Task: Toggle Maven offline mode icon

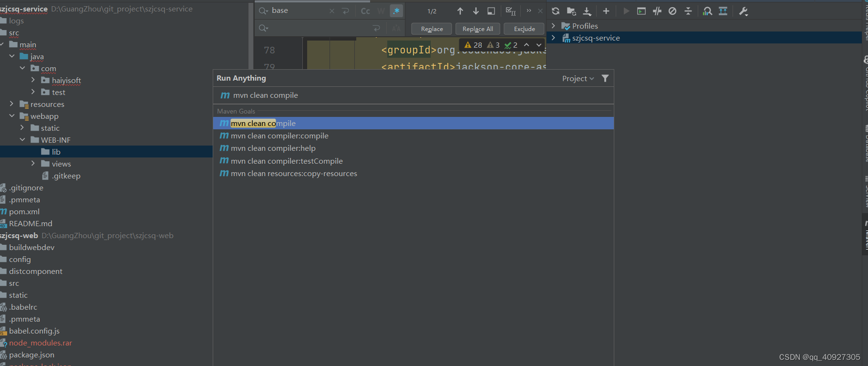Action: coord(657,11)
